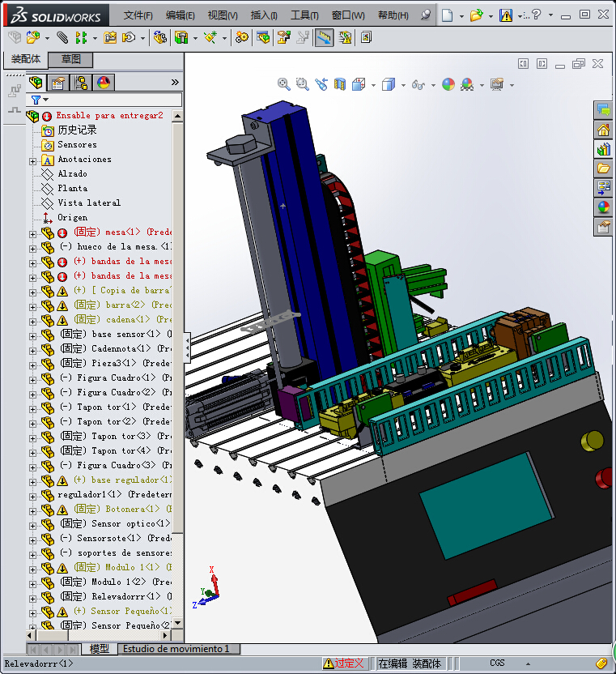Image resolution: width=616 pixels, height=674 pixels.
Task: Open the Design Library task pane tab
Action: [603, 149]
